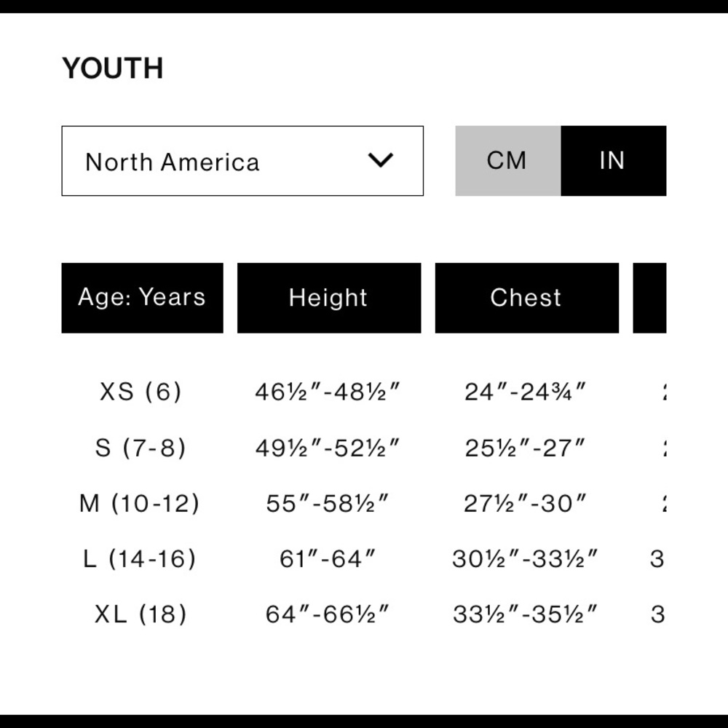Viewport: 728px width, 728px height.
Task: Click the Chest column header
Action: [526, 298]
